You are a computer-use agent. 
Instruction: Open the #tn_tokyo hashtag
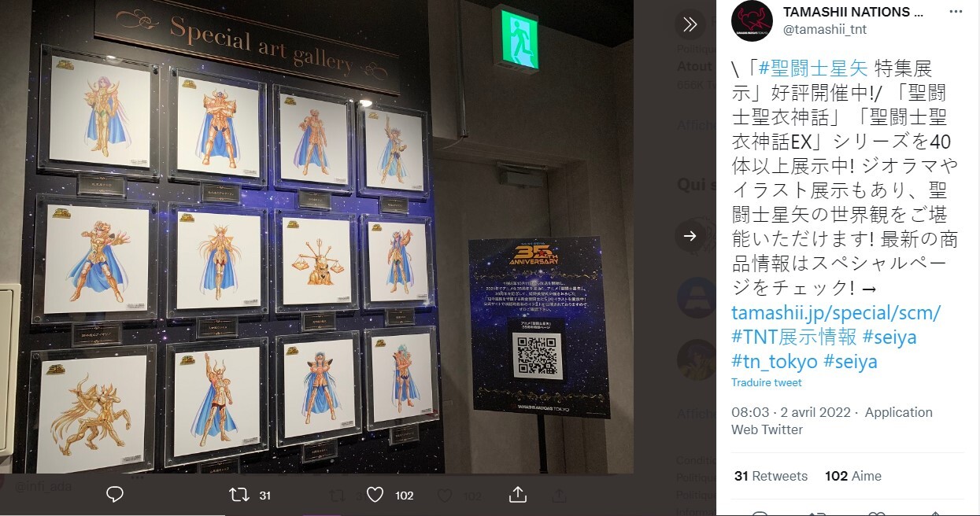tap(774, 362)
